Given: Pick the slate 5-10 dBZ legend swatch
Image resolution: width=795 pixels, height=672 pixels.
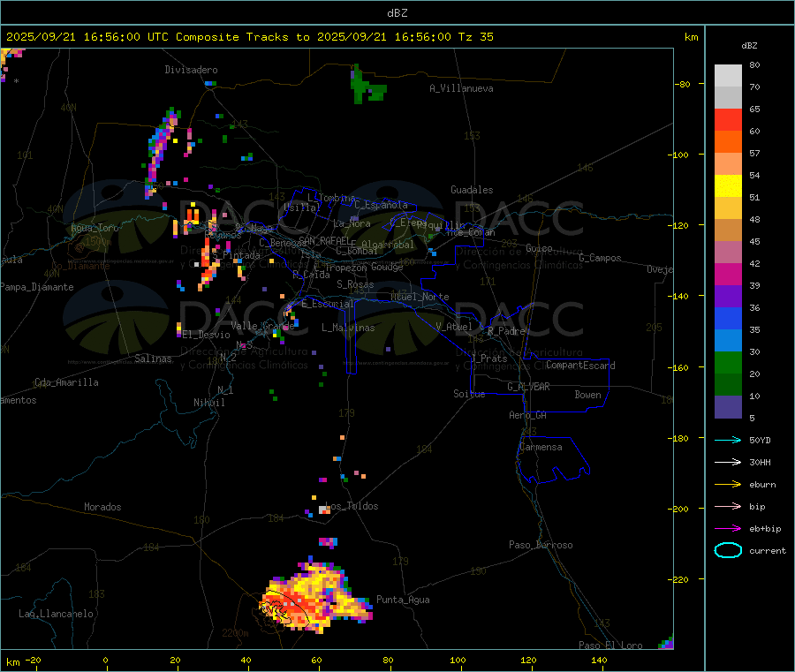Looking at the screenshot, I should click(x=728, y=407).
